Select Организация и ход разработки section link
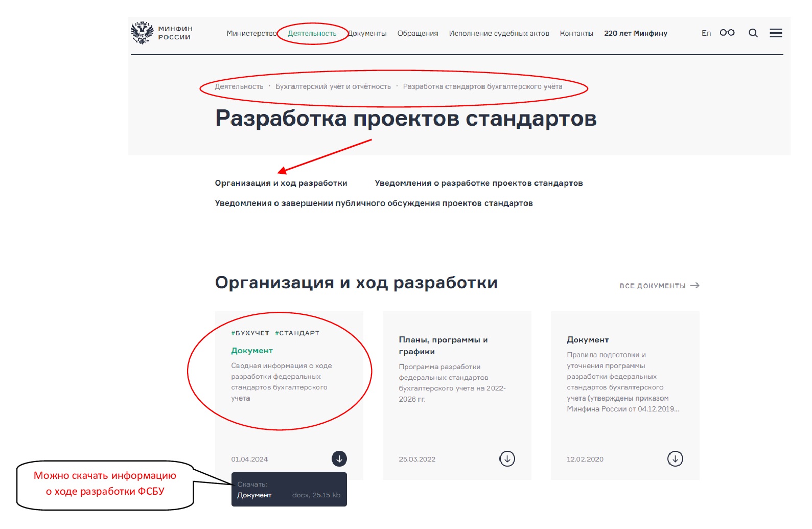812x529 pixels. pos(281,183)
